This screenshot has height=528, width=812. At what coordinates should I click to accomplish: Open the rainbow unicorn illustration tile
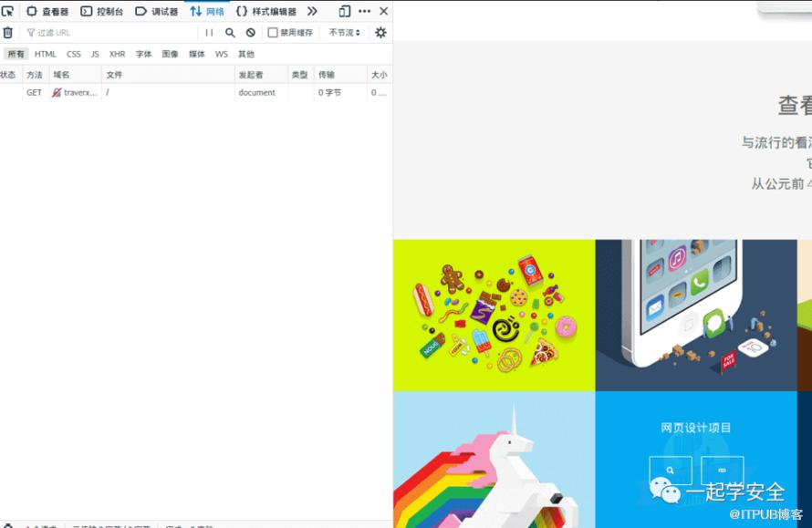click(494, 460)
